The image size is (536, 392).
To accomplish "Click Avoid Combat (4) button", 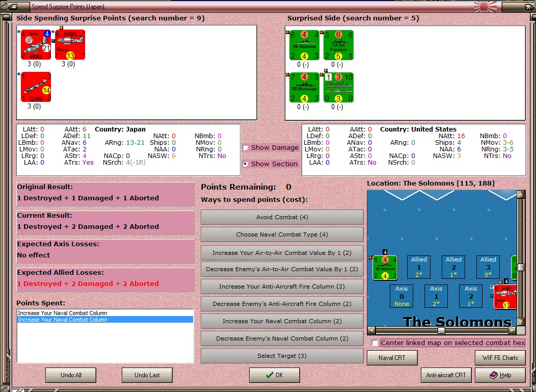I will (282, 217).
